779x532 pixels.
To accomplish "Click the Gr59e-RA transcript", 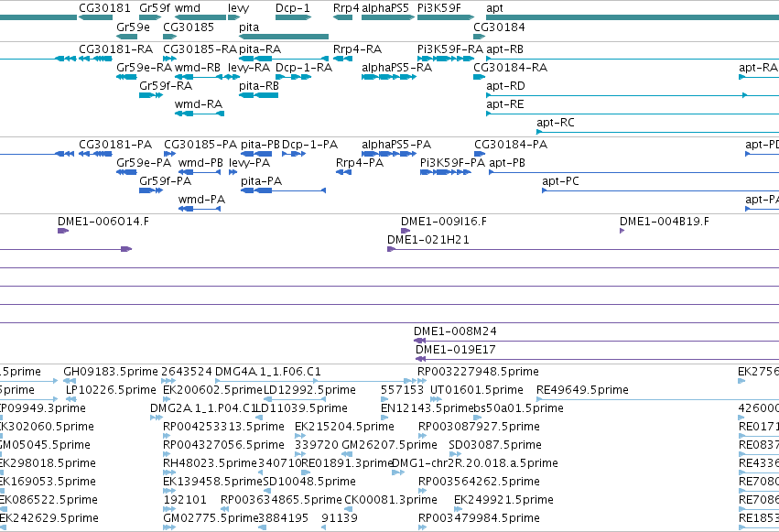I will tap(126, 77).
